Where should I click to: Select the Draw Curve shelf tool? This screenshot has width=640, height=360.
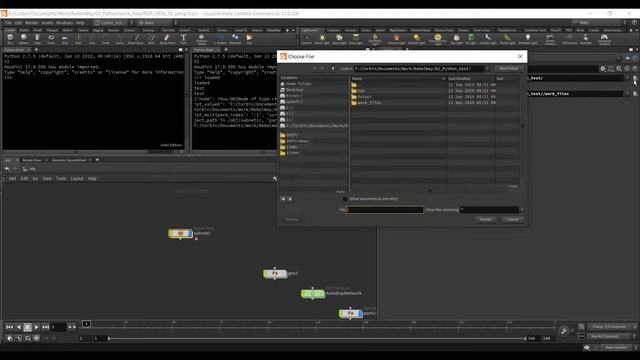[x=136, y=39]
